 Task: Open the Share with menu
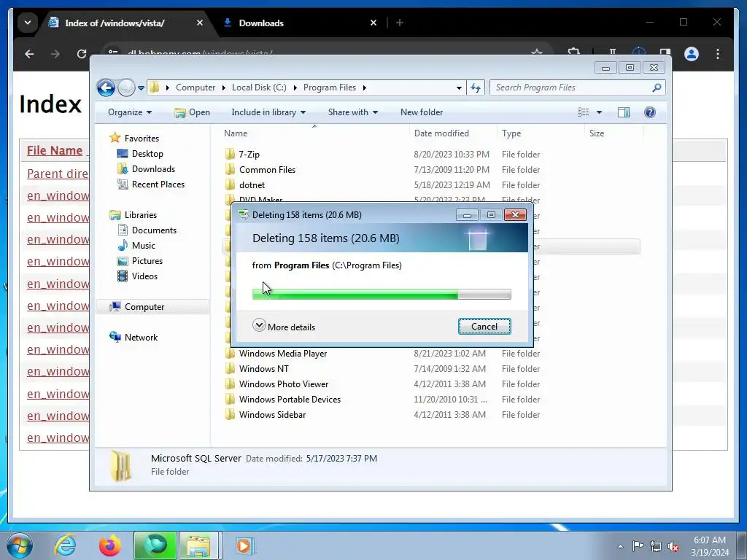(352, 112)
